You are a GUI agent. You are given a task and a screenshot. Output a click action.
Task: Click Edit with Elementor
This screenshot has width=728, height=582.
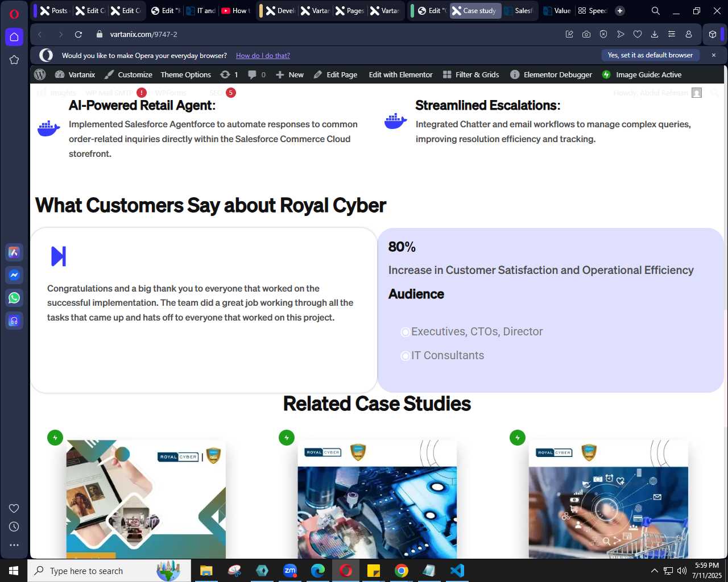[400, 74]
